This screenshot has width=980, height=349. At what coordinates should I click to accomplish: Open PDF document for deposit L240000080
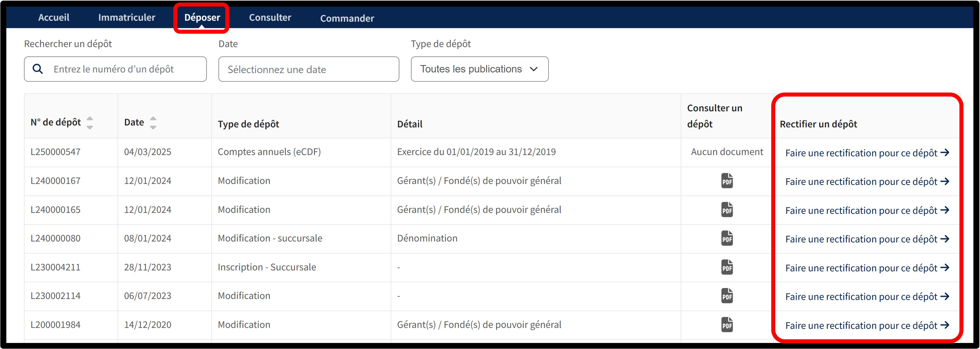[x=727, y=238]
